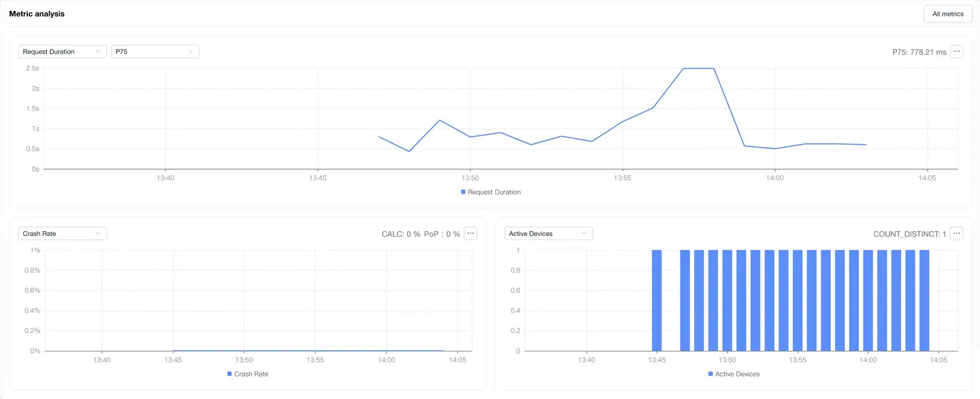The image size is (980, 399).
Task: Expand the Crash Rate metric selector
Action: (63, 234)
